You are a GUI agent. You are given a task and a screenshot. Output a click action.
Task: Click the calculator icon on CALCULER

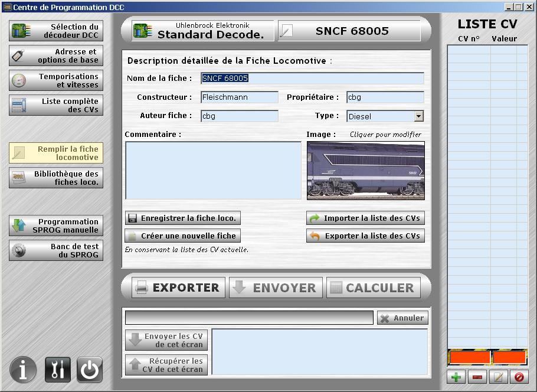(336, 288)
